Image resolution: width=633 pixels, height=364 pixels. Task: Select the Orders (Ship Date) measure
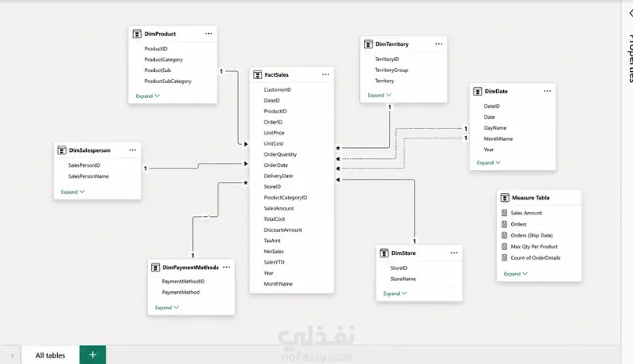point(532,235)
